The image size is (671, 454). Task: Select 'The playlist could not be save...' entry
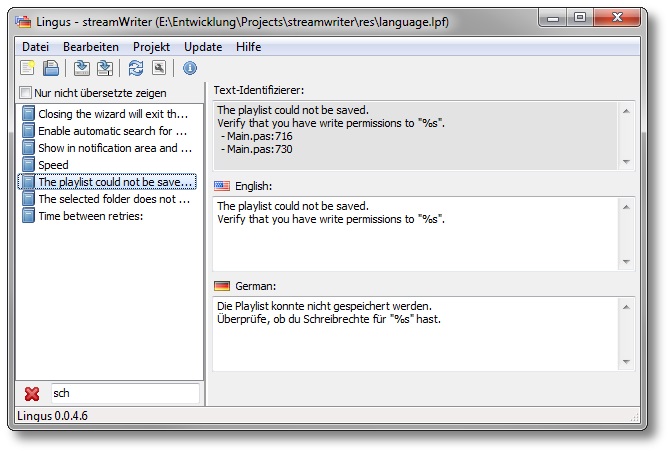[x=107, y=182]
